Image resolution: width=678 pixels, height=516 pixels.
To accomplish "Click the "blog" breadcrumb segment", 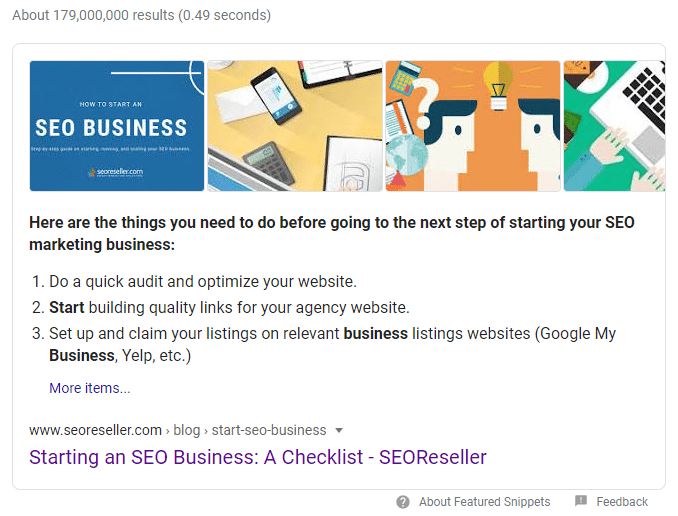I will (x=187, y=430).
